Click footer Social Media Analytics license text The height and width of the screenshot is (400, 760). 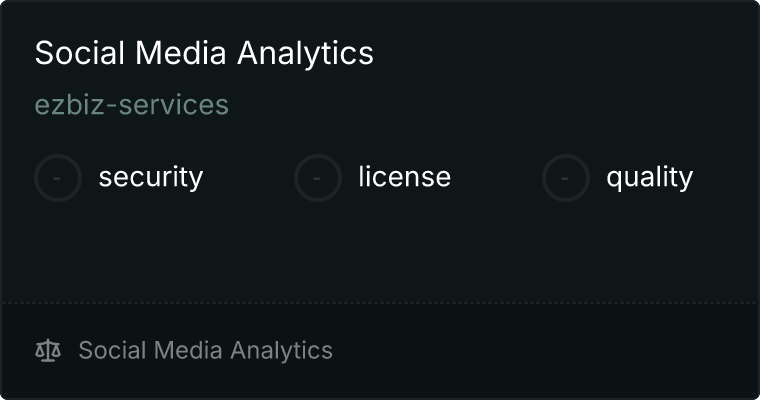coord(205,351)
